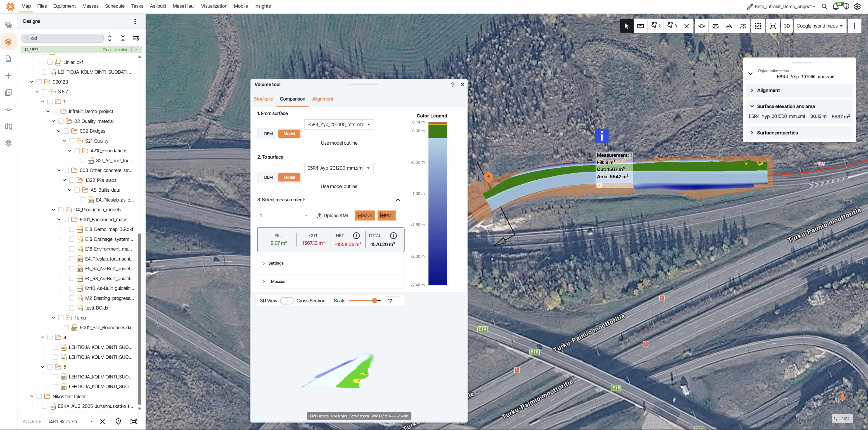Select DEM for the From surface

pyautogui.click(x=268, y=134)
